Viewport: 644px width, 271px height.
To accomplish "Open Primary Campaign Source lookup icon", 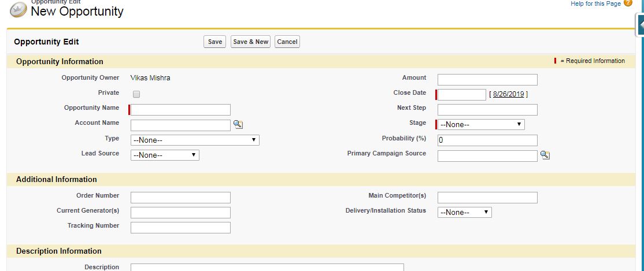I will click(x=545, y=155).
